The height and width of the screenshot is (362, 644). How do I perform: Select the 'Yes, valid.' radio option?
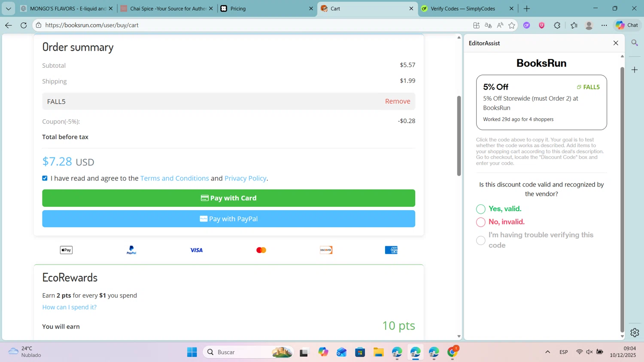pyautogui.click(x=480, y=209)
